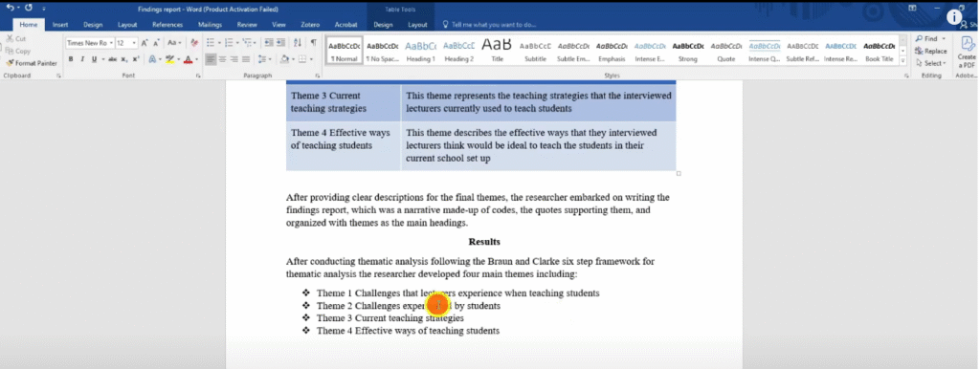Switch to the References tab

(167, 25)
